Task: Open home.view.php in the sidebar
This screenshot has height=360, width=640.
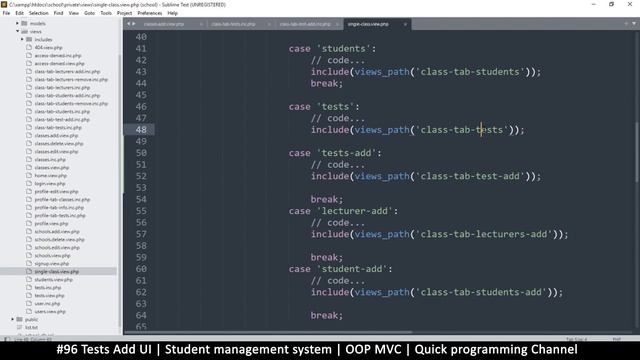Action: pos(50,175)
